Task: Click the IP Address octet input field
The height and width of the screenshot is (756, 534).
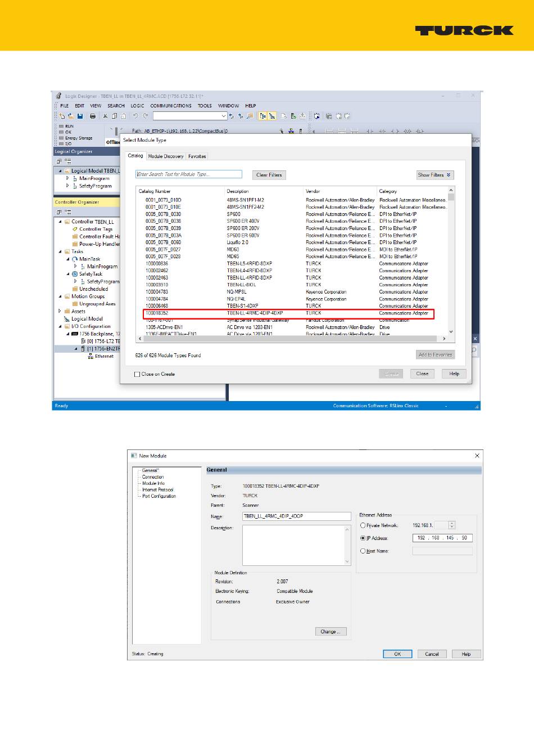Action: [442, 538]
